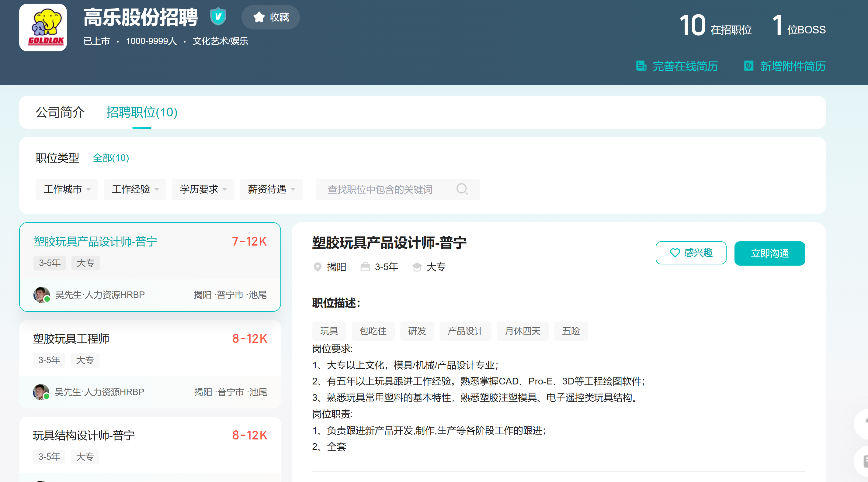
Task: Expand the 薪资待遇 dropdown filter
Action: (271, 190)
